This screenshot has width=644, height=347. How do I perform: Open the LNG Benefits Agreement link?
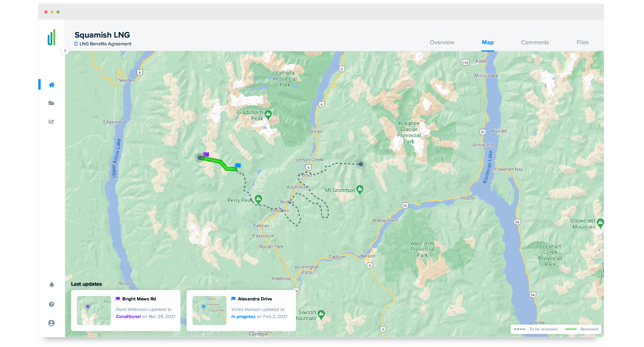[105, 44]
